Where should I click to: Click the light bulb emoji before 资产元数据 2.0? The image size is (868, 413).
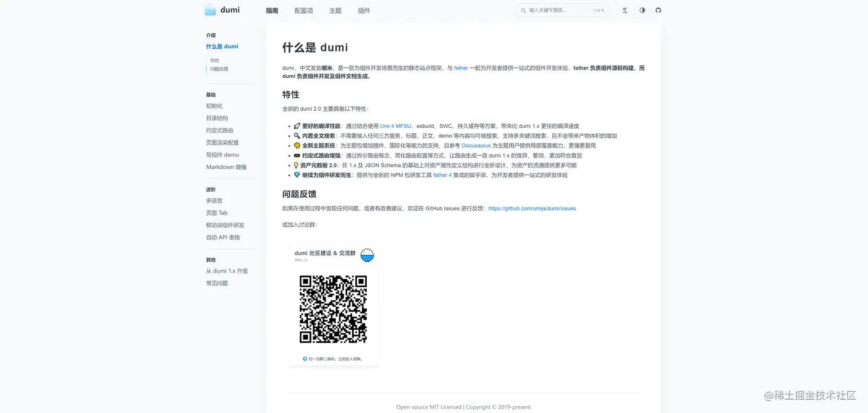(x=296, y=165)
